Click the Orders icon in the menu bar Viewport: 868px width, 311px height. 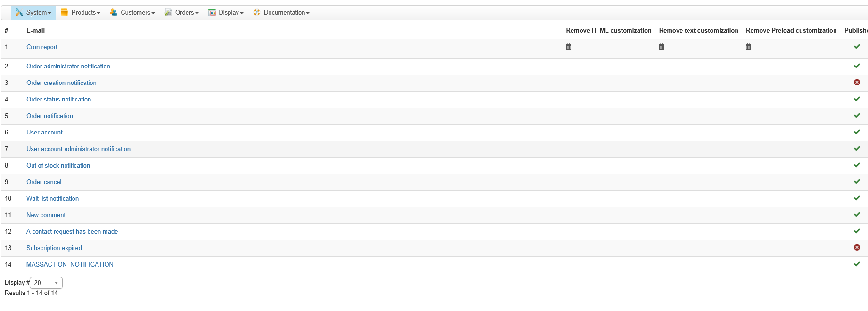tap(168, 13)
